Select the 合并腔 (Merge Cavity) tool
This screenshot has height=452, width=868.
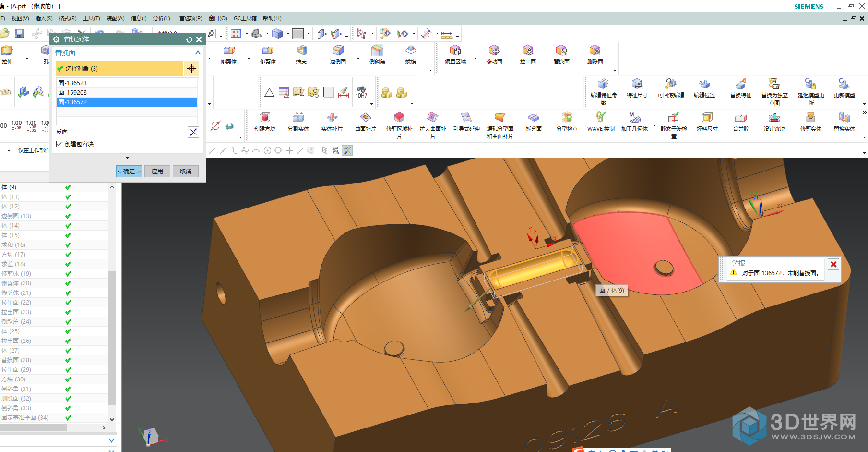click(x=741, y=118)
